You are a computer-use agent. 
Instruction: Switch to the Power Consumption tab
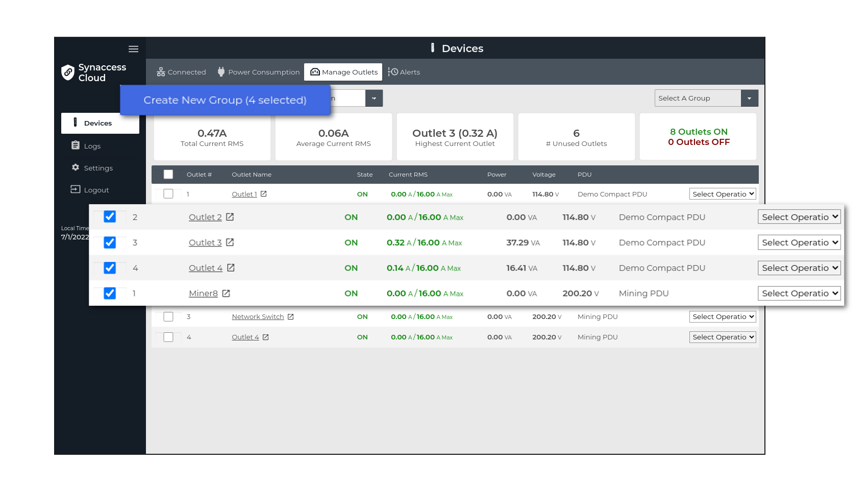(x=259, y=72)
